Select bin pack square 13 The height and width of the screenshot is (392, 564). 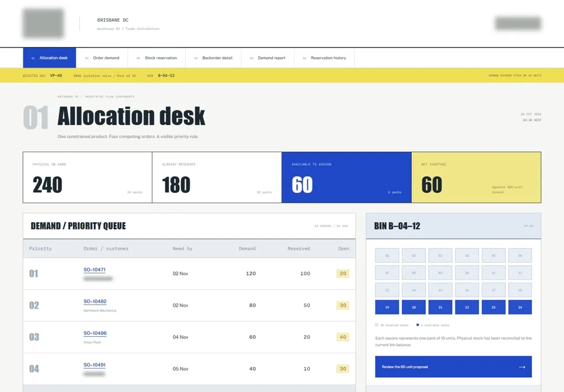click(x=387, y=290)
